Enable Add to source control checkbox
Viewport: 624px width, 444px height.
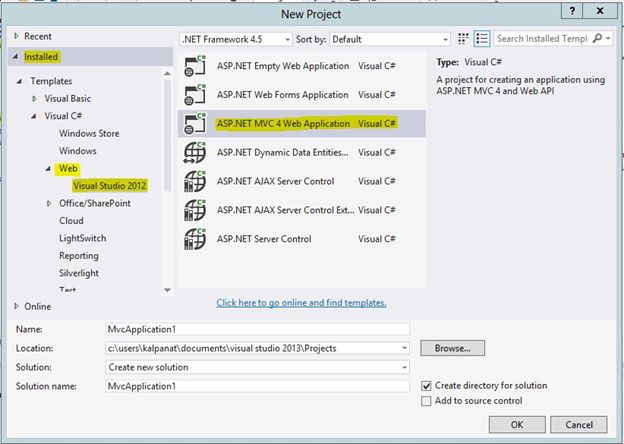click(x=426, y=401)
